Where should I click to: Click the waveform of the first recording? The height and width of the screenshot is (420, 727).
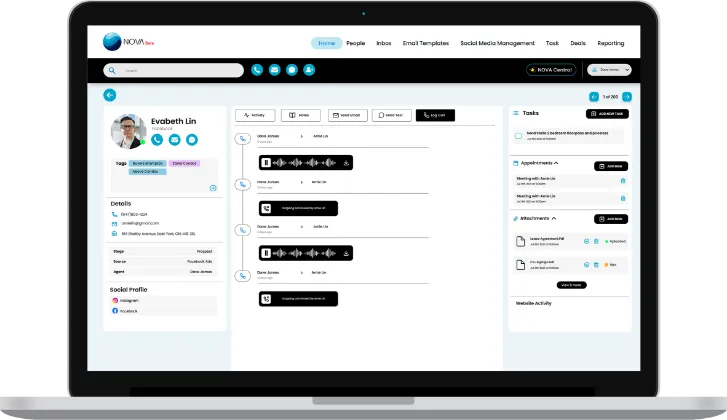click(x=306, y=162)
